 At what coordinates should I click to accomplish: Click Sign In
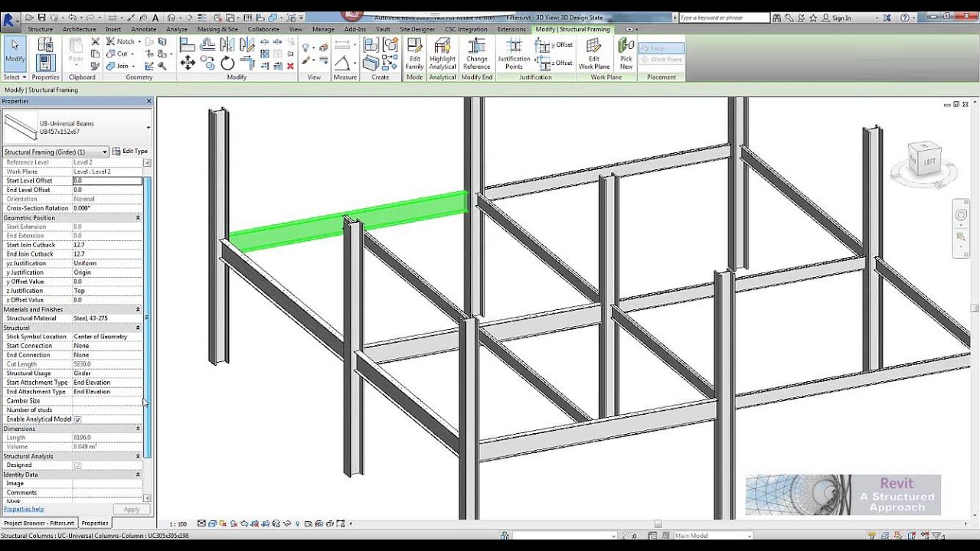point(841,18)
